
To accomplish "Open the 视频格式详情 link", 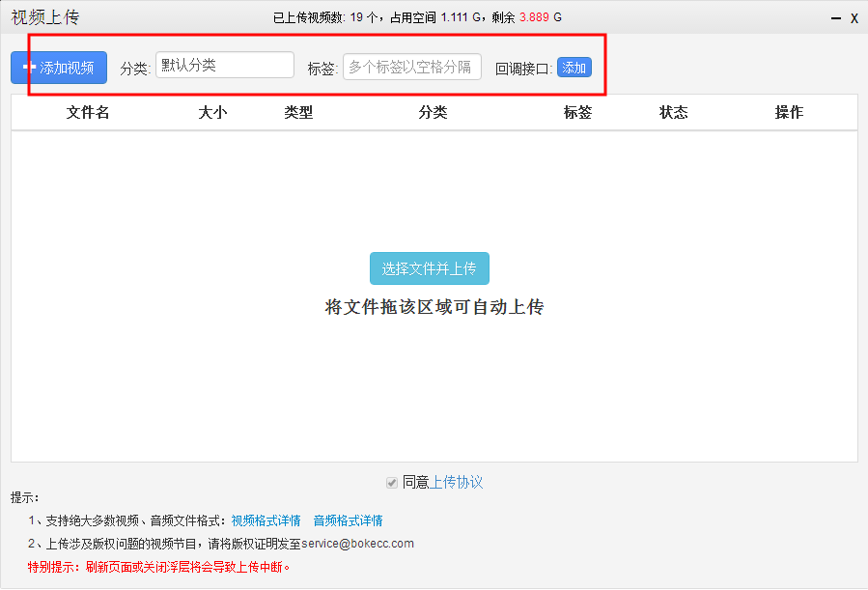I will tap(266, 520).
